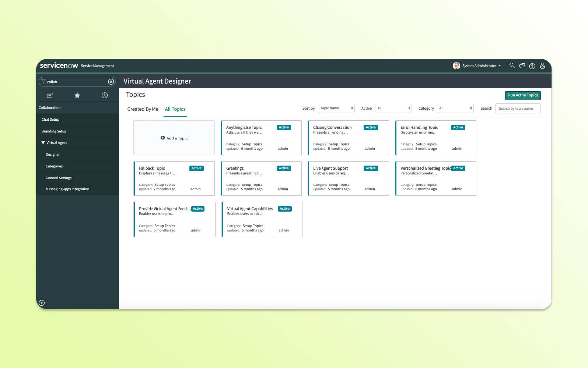Open the Fallback Topic card
The image size is (588, 368).
tap(174, 178)
